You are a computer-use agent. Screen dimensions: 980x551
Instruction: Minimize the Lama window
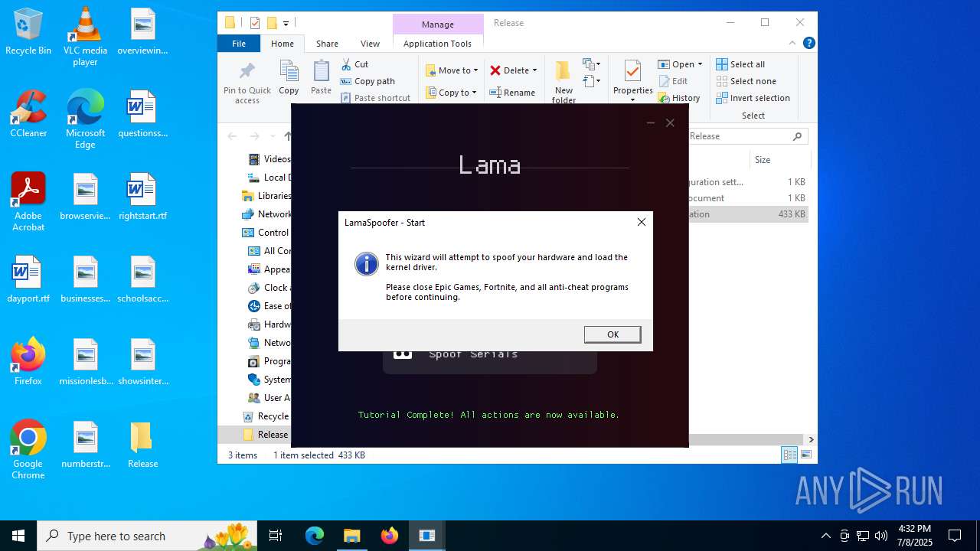click(651, 122)
